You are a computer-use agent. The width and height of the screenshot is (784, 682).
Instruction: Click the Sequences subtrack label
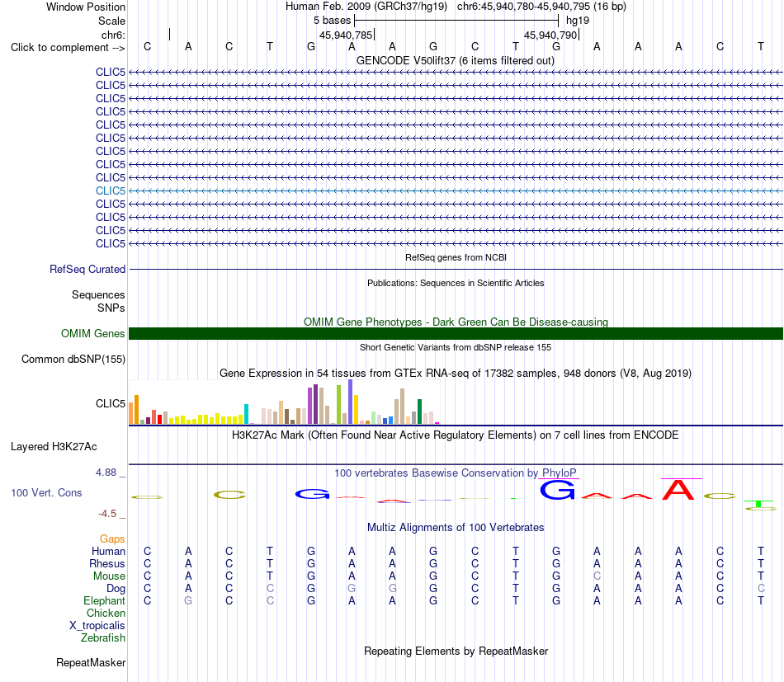98,294
